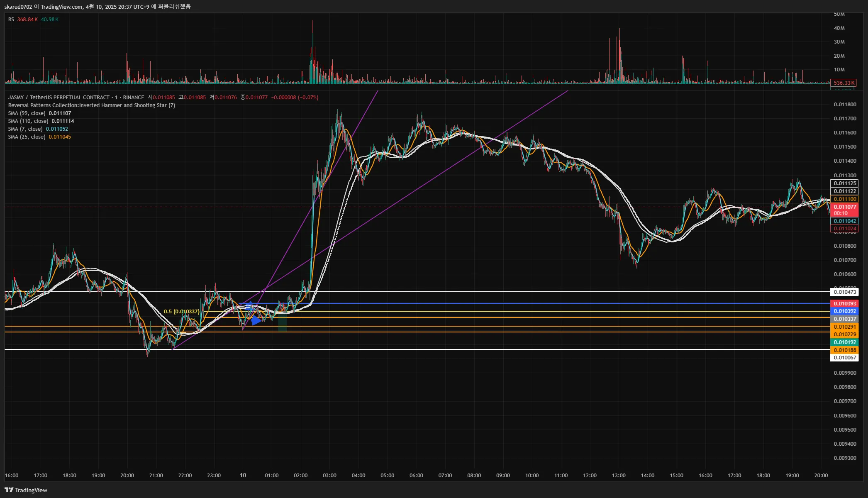
Task: Click the red 0.010393 price label
Action: click(844, 303)
